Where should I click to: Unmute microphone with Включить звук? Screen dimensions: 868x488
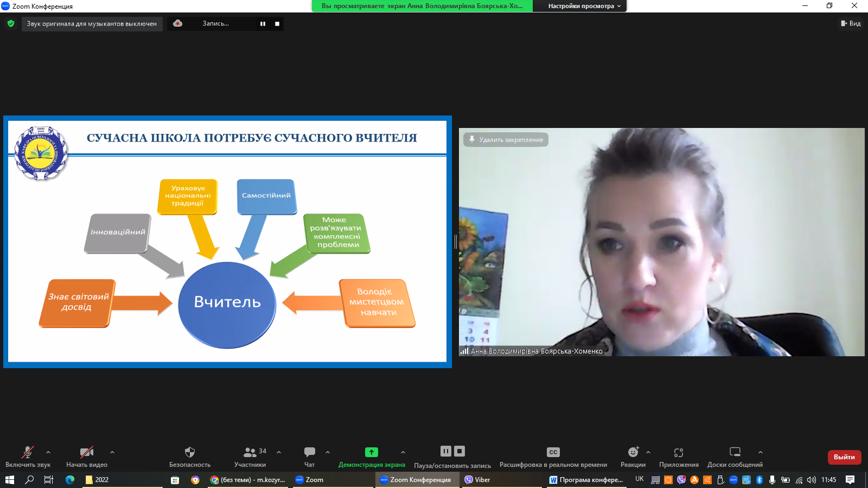(x=28, y=452)
